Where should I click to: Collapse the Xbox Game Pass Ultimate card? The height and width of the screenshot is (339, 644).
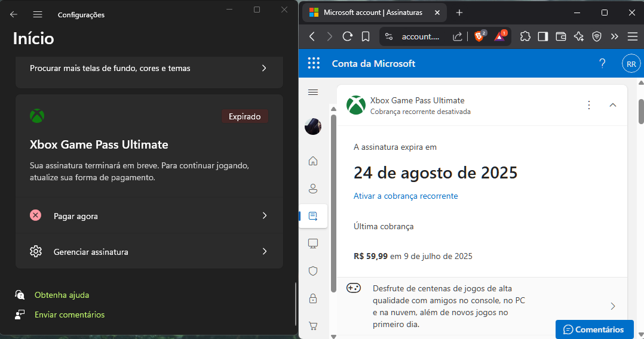tap(613, 105)
